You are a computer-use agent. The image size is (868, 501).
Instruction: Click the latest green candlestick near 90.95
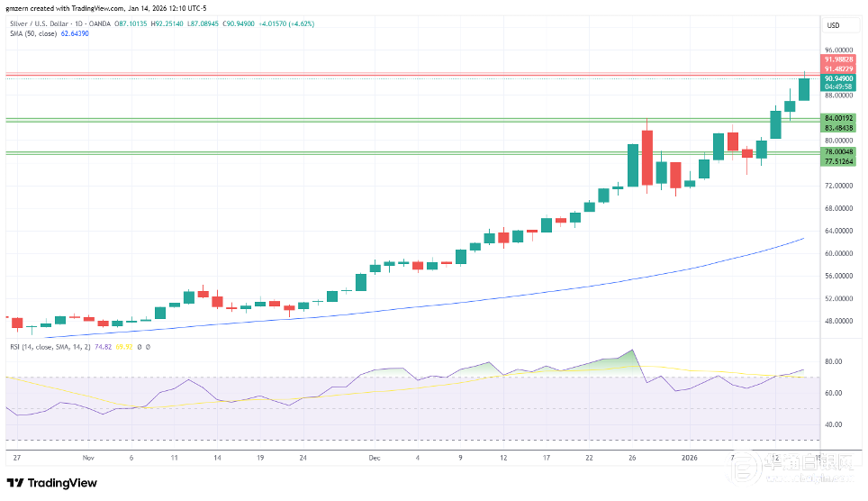click(x=804, y=89)
